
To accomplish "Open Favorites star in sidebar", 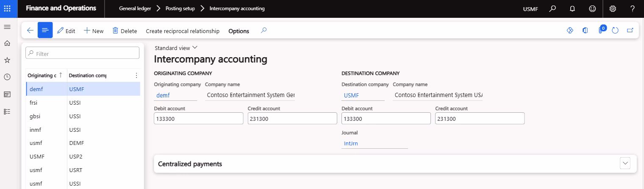I will point(7,60).
